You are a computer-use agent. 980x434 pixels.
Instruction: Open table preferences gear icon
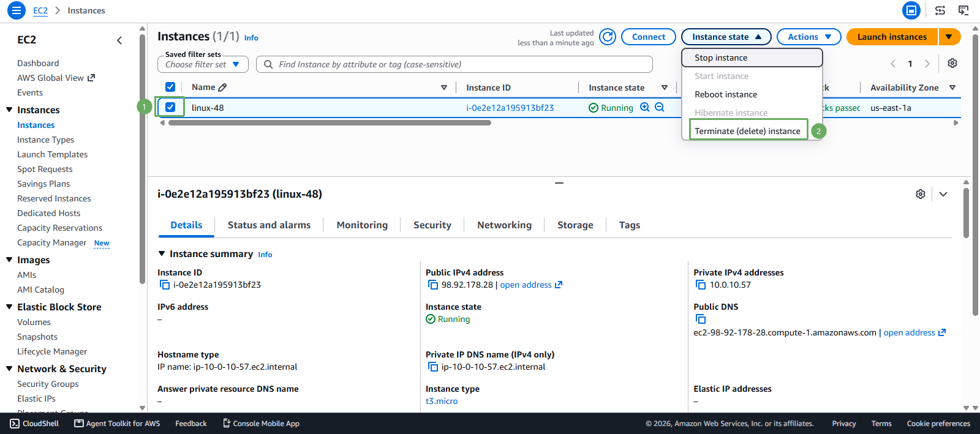952,63
